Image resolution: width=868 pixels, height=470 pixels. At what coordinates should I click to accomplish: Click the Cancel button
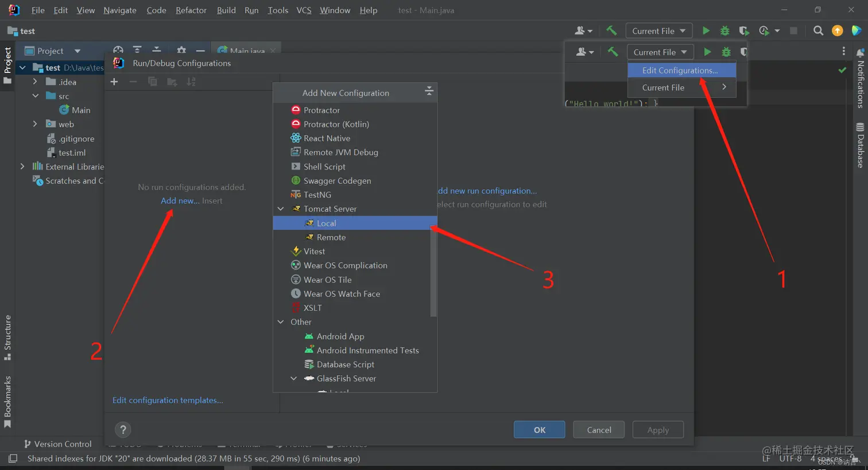[x=599, y=430]
